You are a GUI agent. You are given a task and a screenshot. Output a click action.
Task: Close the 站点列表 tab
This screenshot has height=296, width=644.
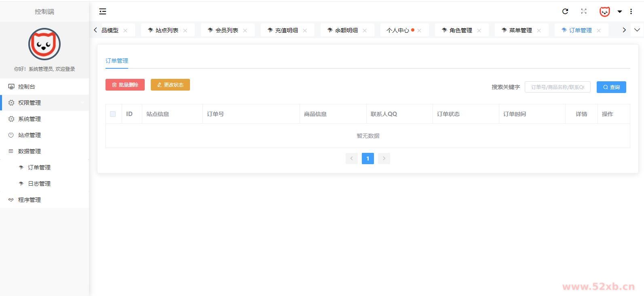tap(185, 31)
